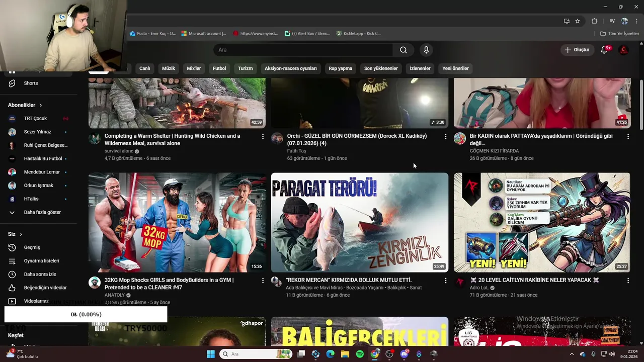This screenshot has width=644, height=362.
Task: Show hidden system tray icons arrow
Action: (572, 354)
